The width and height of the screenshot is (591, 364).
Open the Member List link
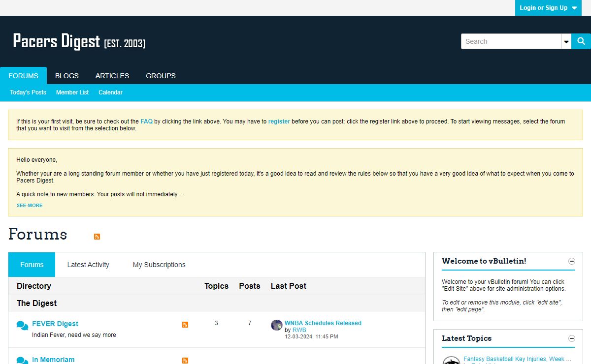pyautogui.click(x=72, y=92)
